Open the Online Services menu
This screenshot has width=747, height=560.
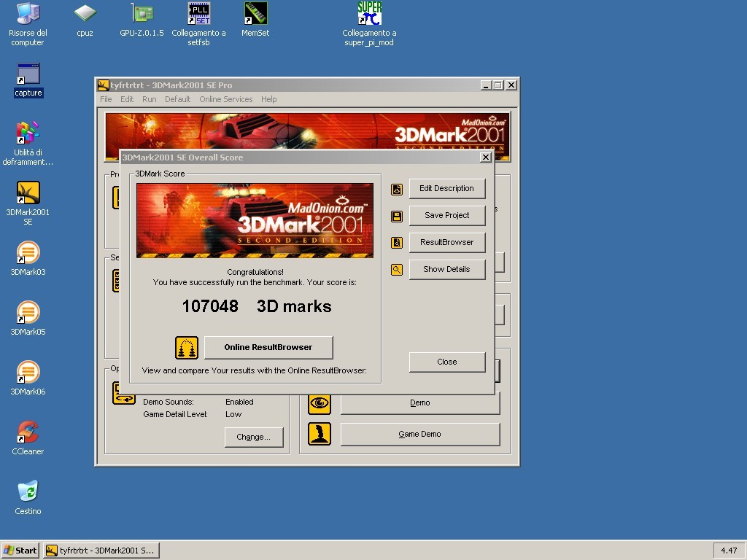[226, 99]
